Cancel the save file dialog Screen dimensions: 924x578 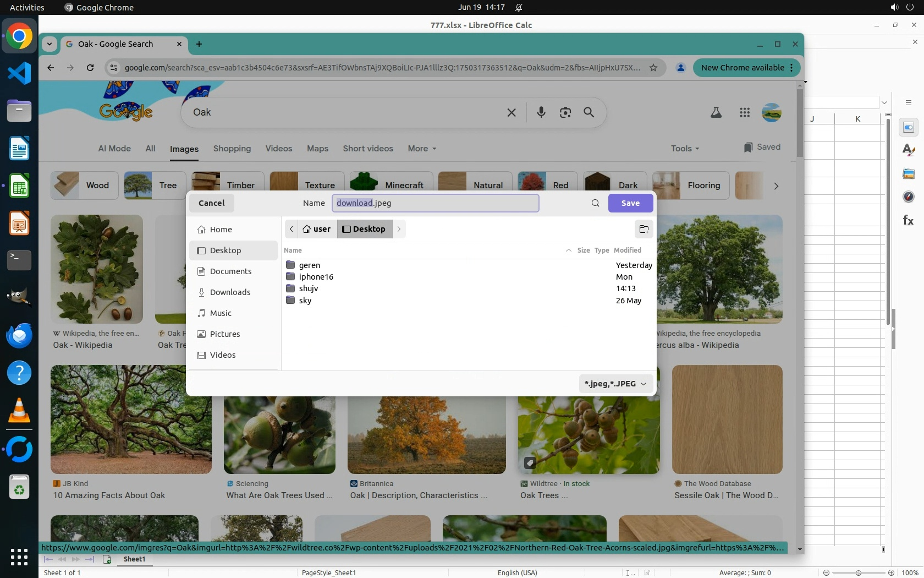pos(211,203)
